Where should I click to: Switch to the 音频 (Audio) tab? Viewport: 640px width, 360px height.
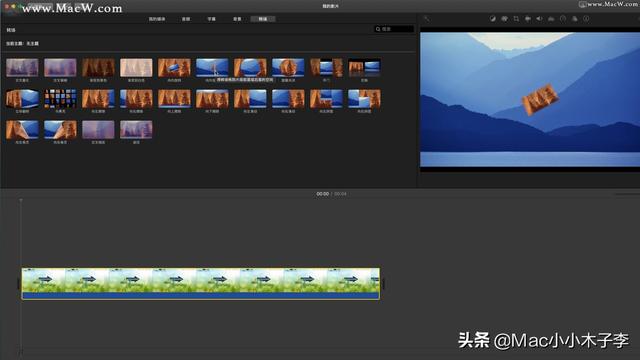coord(186,19)
